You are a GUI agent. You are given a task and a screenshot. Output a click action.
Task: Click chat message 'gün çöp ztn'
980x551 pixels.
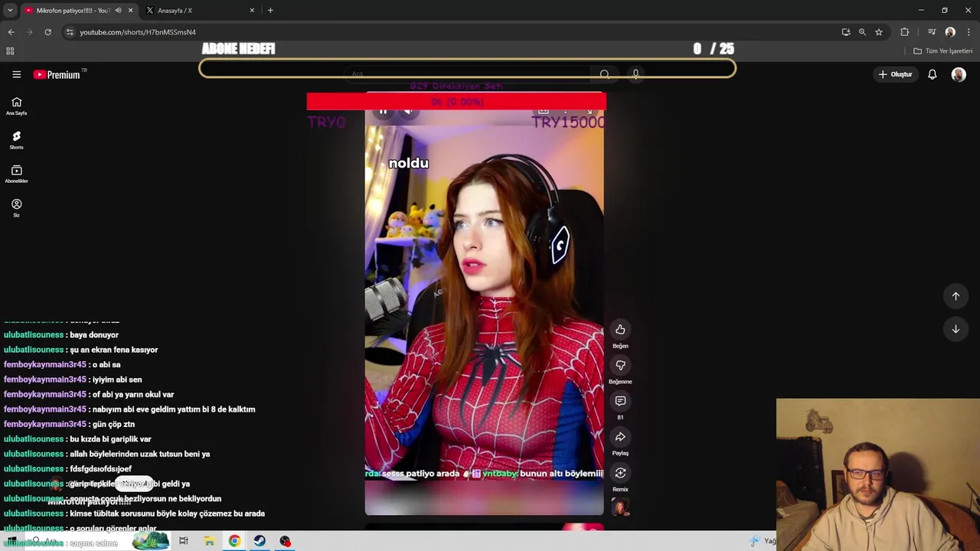[x=113, y=425]
